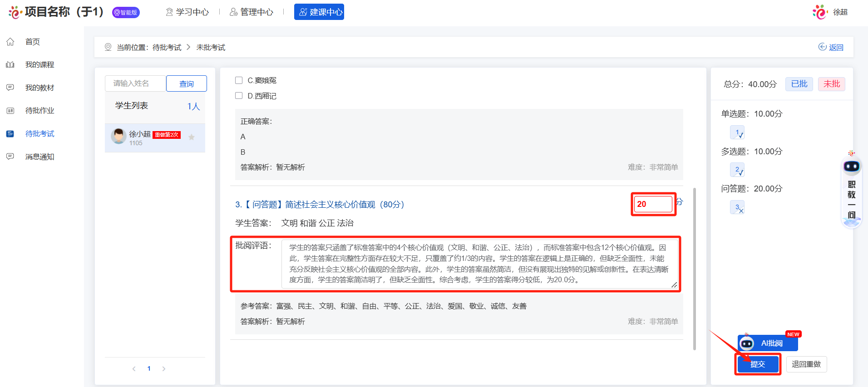
Task: Go to previous page of student list
Action: tap(134, 369)
